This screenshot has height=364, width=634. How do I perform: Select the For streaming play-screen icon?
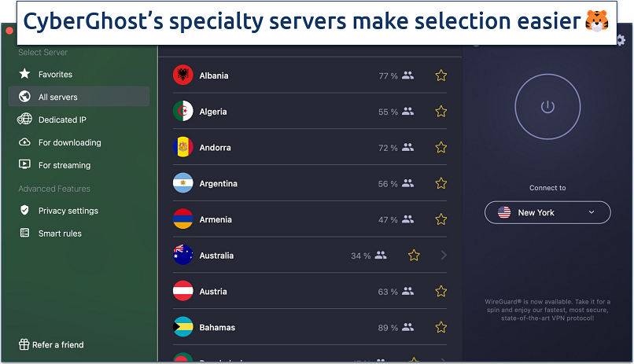[24, 164]
